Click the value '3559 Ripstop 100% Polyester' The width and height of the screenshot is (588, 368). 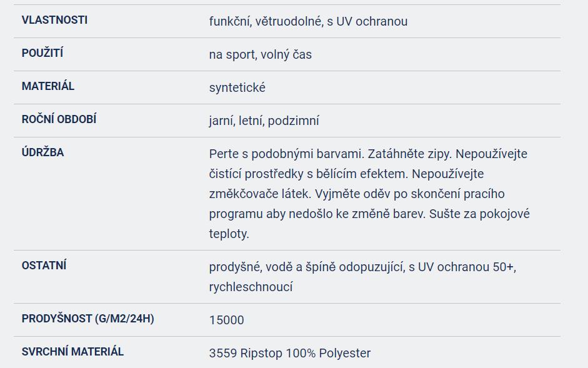click(x=289, y=353)
